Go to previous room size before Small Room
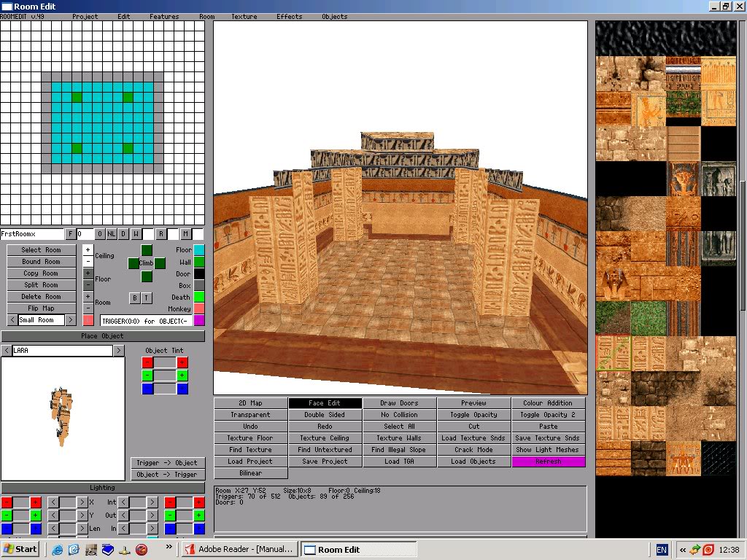 coord(12,320)
